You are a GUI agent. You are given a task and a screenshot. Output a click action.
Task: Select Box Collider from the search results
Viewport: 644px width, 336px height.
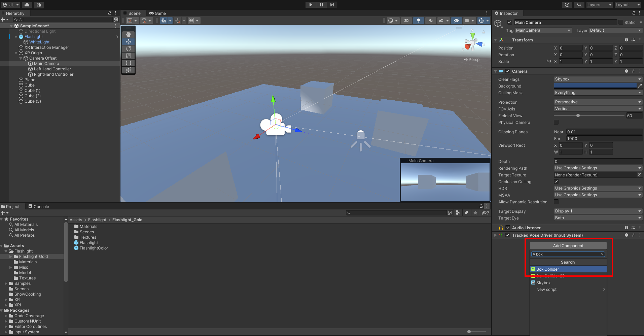point(568,269)
